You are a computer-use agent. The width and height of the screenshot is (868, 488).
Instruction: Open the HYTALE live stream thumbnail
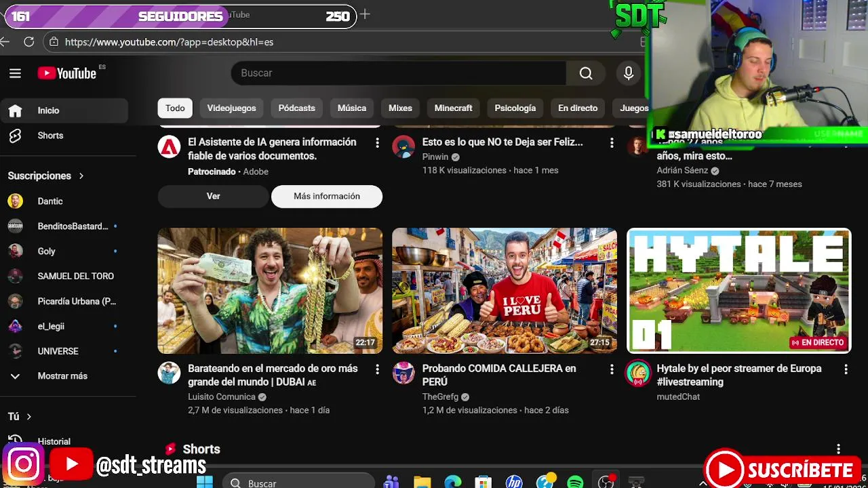739,291
